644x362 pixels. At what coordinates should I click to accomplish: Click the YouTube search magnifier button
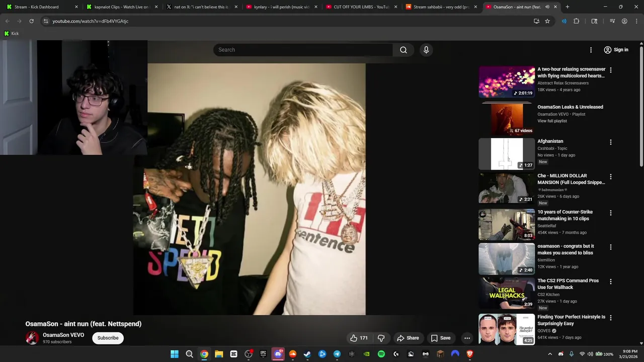click(x=404, y=50)
